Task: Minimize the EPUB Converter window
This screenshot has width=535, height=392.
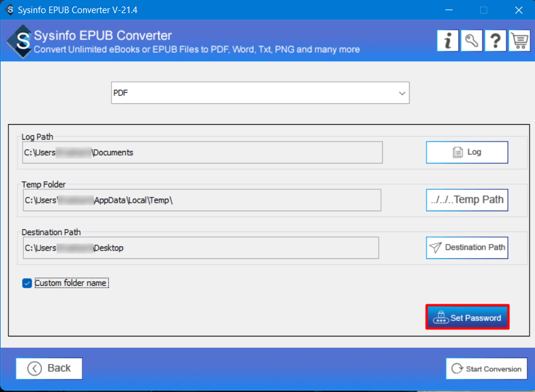Action: (x=449, y=10)
